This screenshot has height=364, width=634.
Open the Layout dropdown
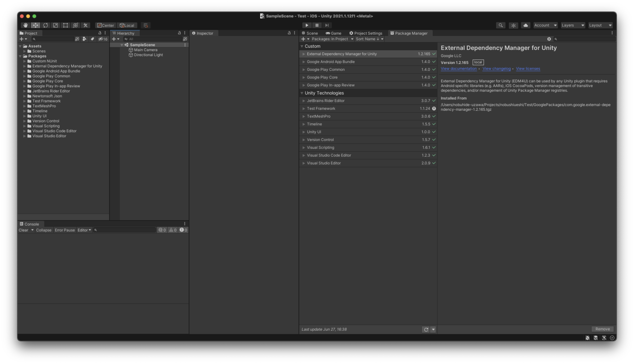[600, 25]
